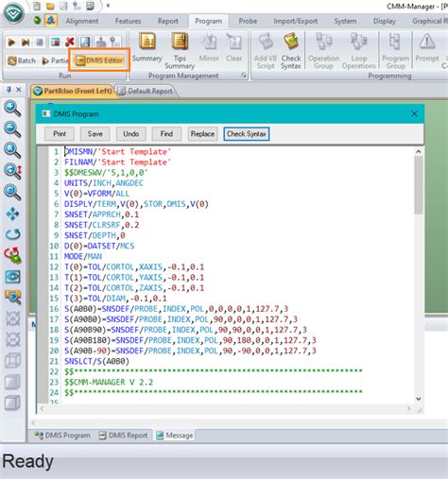Click code line 'SNSLCT/S(A0B0)'
The image size is (448, 479).
96,361
